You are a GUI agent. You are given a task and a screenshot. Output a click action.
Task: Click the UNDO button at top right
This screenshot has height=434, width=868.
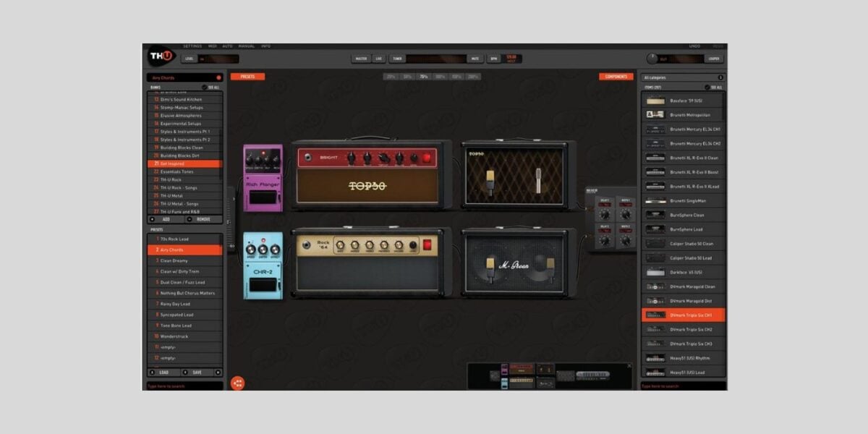click(693, 44)
